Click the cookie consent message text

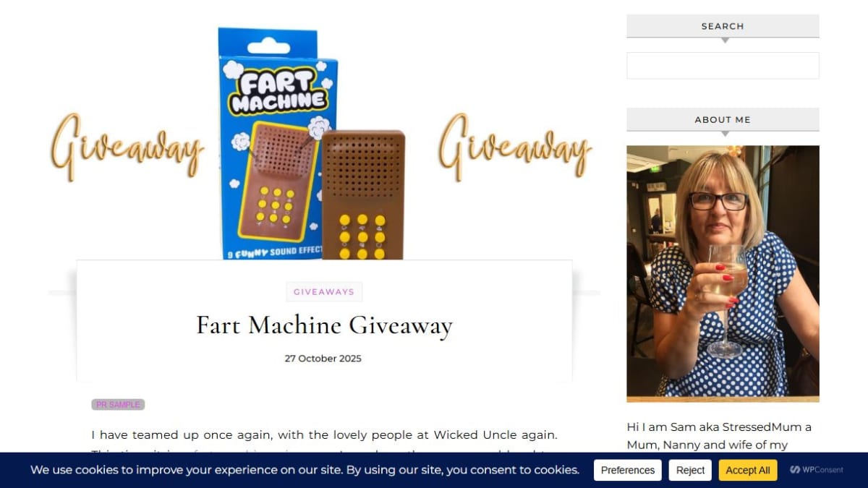point(305,470)
